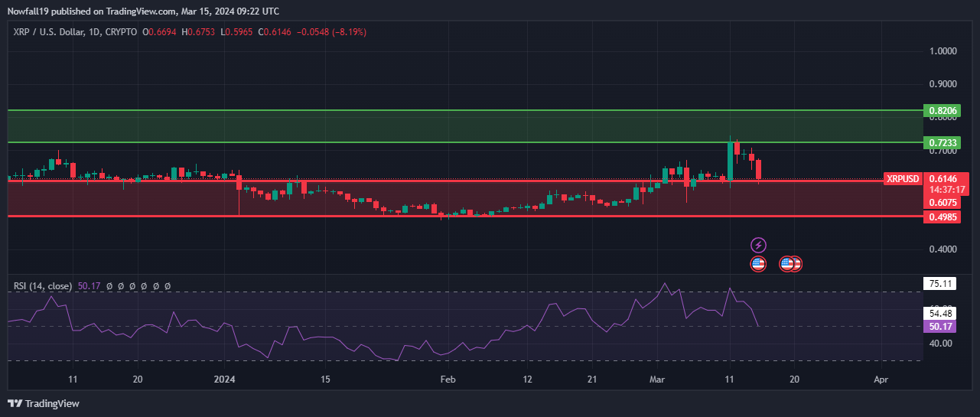This screenshot has width=980, height=417.
Task: Click the Apr label on the time axis
Action: click(881, 379)
